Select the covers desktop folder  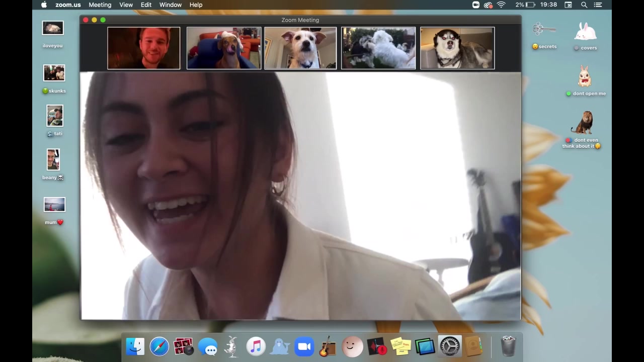coord(586,36)
